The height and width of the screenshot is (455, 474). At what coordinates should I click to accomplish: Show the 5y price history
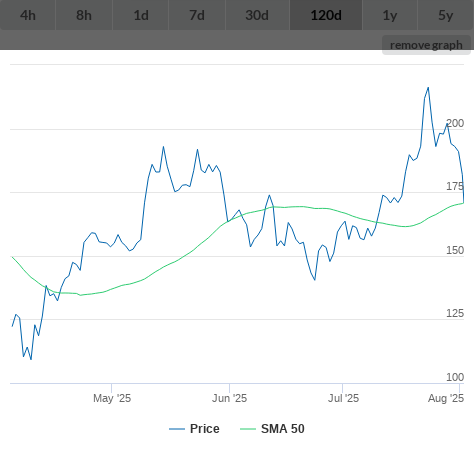point(446,15)
